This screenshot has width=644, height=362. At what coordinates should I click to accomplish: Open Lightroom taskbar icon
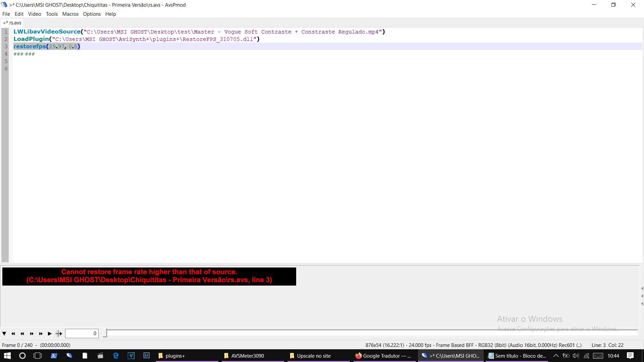(147, 356)
